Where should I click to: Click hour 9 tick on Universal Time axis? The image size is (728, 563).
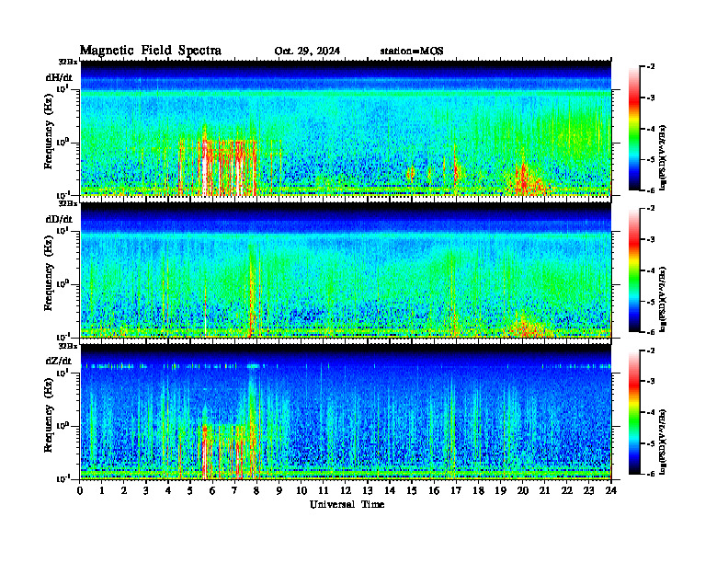click(x=279, y=491)
